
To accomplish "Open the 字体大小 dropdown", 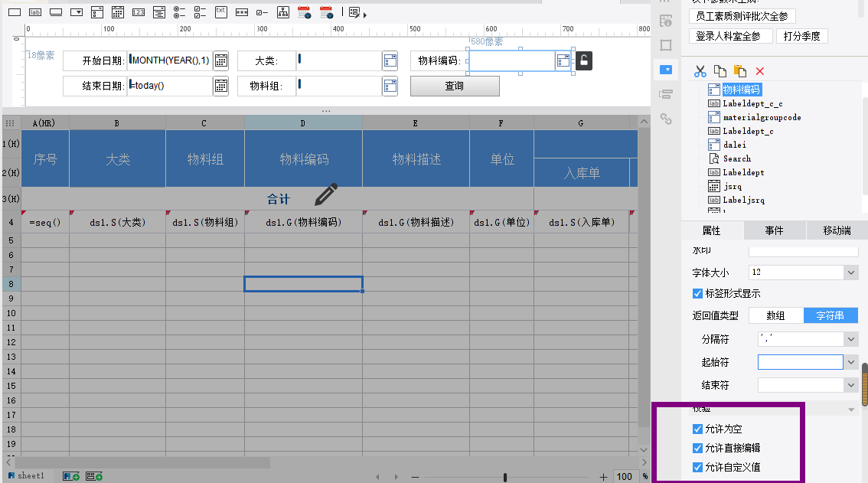I will (x=850, y=273).
